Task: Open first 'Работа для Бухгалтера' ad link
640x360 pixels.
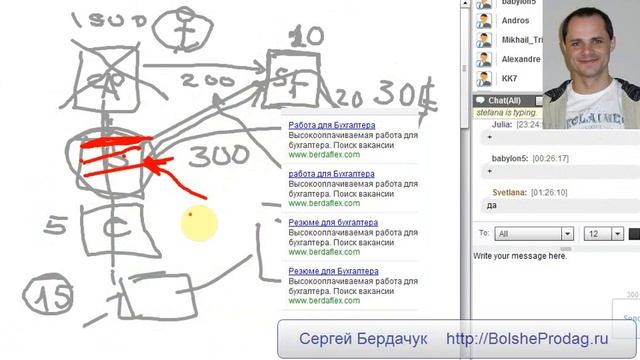Action: [x=331, y=125]
